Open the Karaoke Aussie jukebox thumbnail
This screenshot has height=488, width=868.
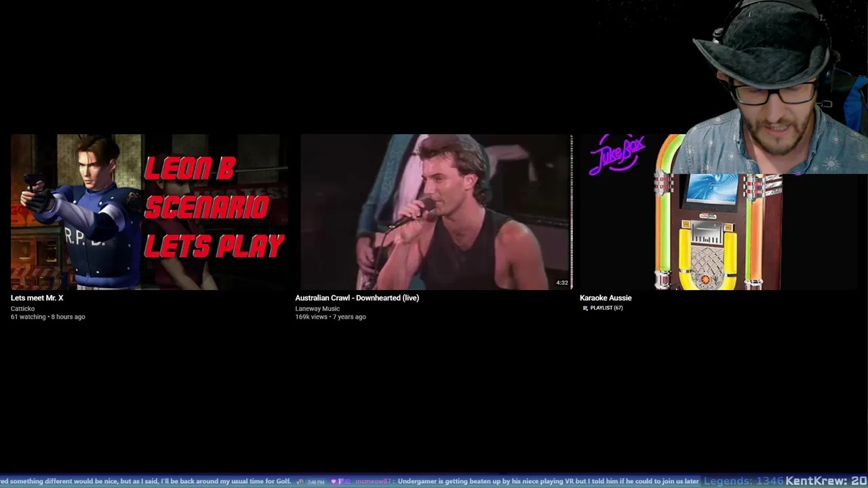719,212
